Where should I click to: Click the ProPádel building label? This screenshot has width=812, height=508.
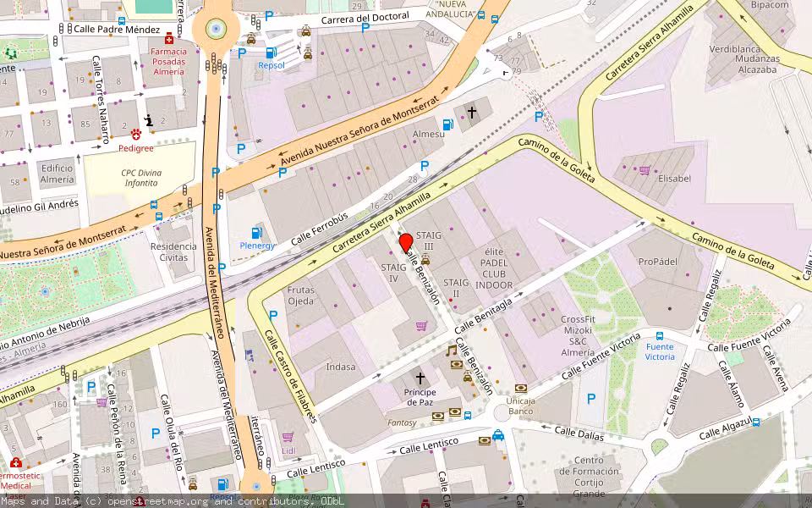pos(659,262)
